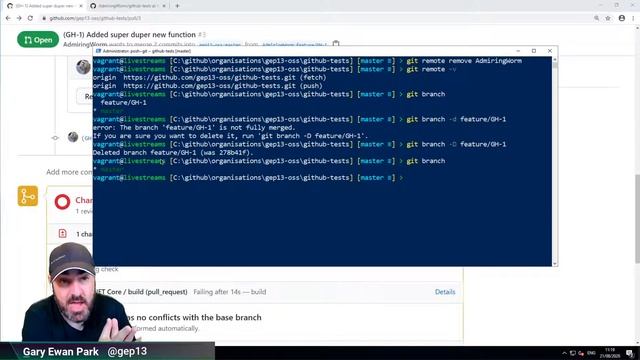Image resolution: width=640 pixels, height=360 pixels.
Task: Click the address bar lock icon
Action: pyautogui.click(x=44, y=18)
